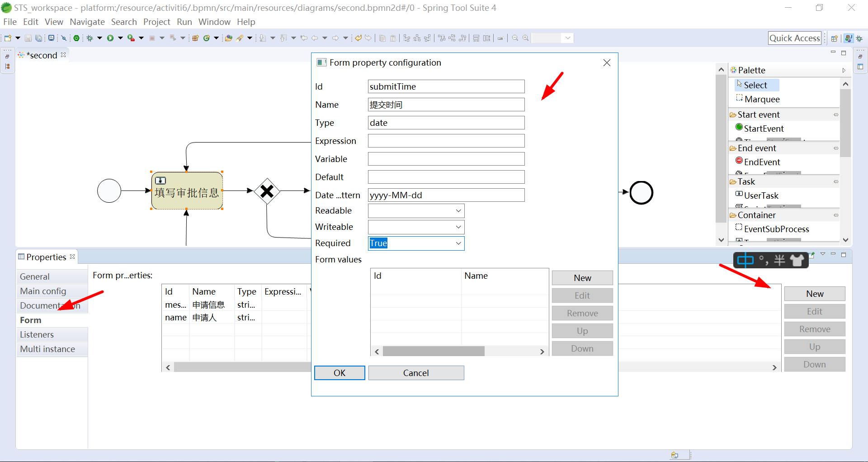Open the Run button dropdown arrow
The height and width of the screenshot is (462, 868).
pos(120,38)
